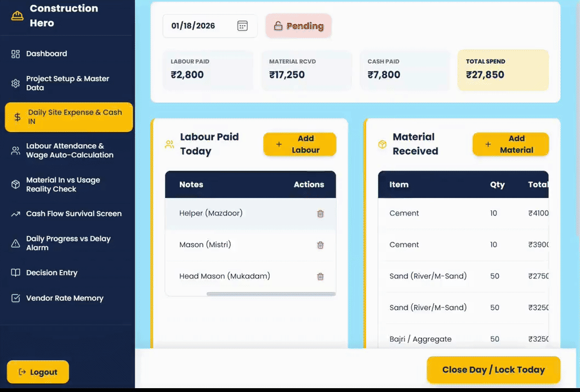The height and width of the screenshot is (392, 580).
Task: Click the labour table horizontal scrollbar
Action: point(271,294)
